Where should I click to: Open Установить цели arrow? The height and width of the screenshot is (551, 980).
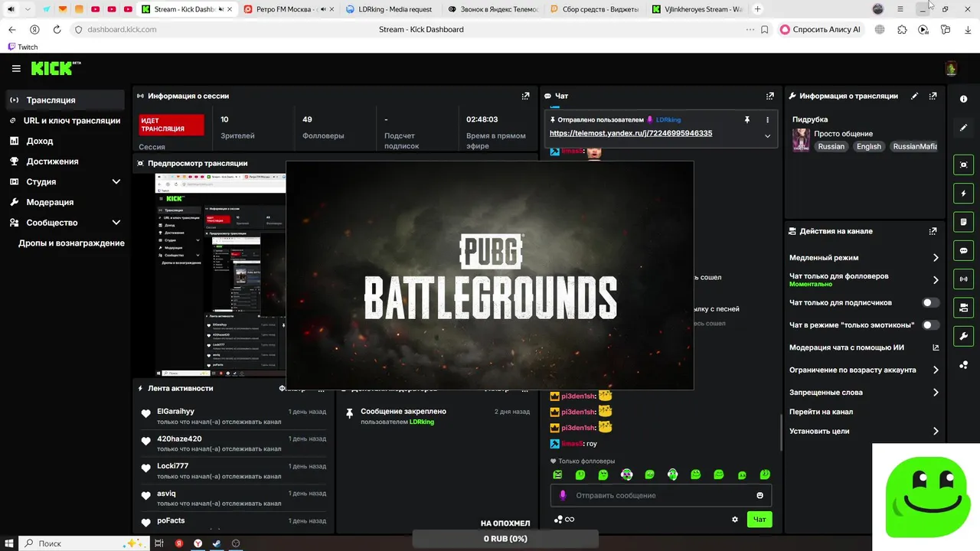(x=936, y=431)
